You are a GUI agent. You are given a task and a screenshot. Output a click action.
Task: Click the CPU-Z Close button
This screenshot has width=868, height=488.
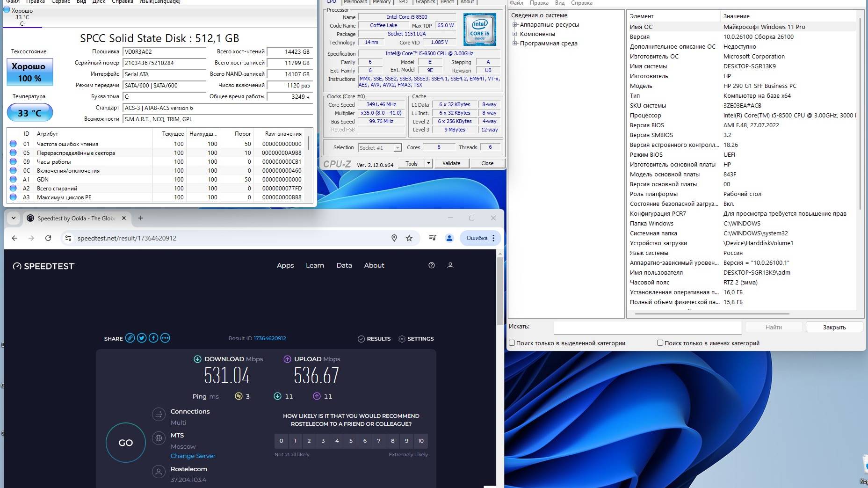tap(487, 163)
